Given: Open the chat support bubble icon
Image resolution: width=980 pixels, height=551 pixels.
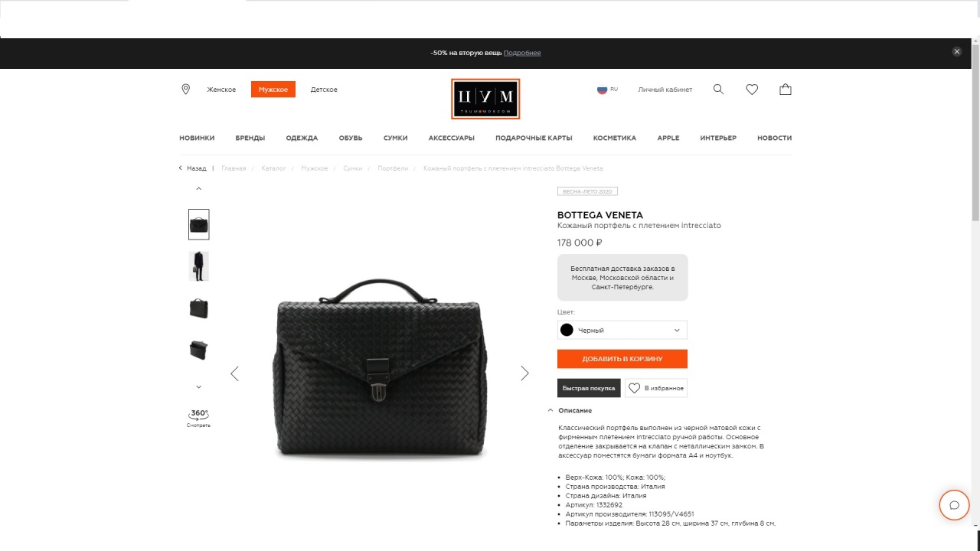Looking at the screenshot, I should 954,505.
